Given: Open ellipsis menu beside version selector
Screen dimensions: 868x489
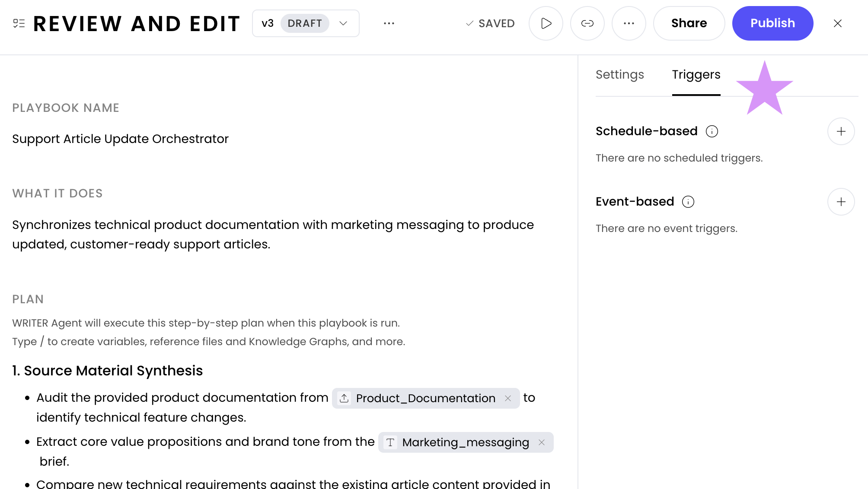Looking at the screenshot, I should click(x=389, y=23).
